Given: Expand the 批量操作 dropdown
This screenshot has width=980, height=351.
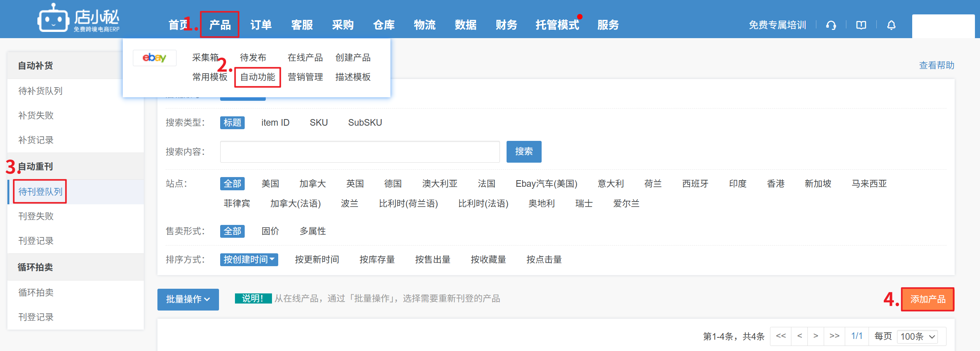Looking at the screenshot, I should [188, 299].
